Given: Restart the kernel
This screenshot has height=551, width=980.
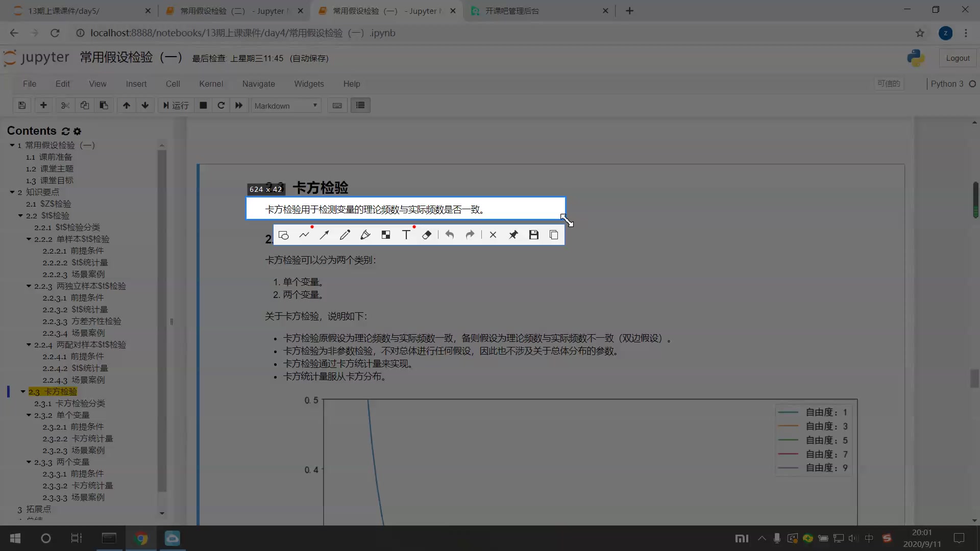Looking at the screenshot, I should click(221, 106).
